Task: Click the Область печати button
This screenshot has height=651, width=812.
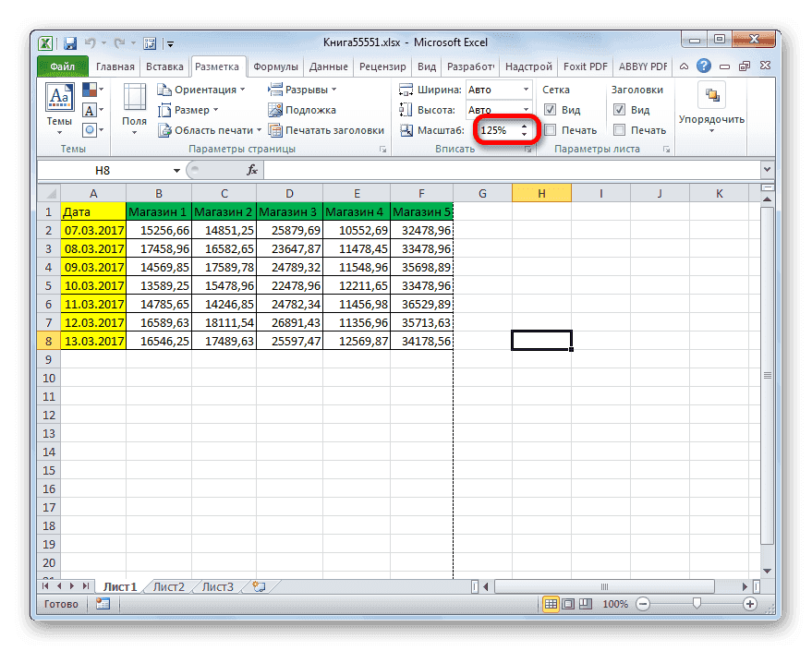Action: coord(212,129)
